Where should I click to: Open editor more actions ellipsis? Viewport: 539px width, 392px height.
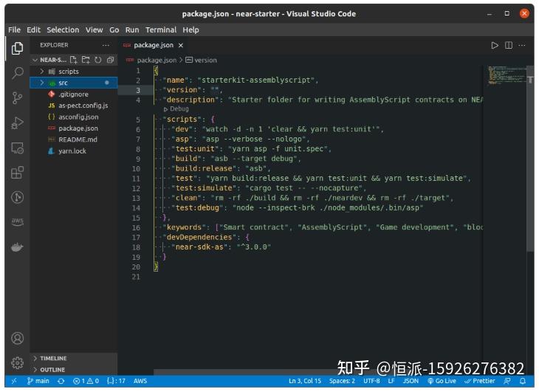tap(522, 45)
